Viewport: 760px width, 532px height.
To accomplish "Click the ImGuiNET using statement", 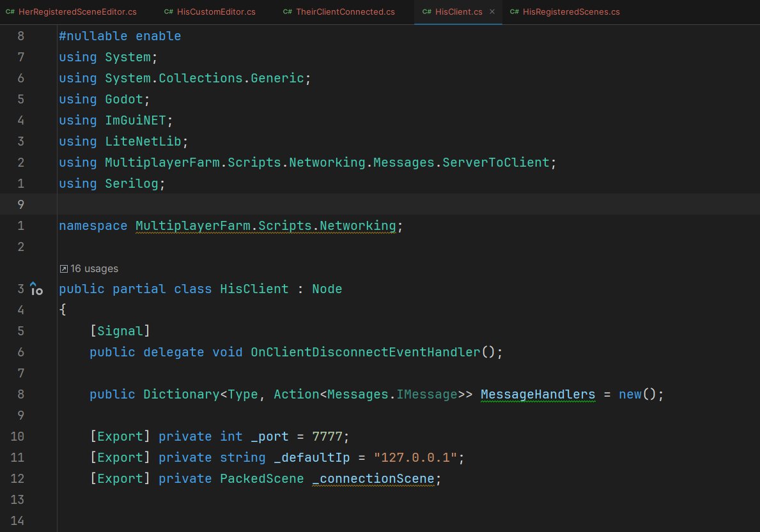I will (x=115, y=120).
